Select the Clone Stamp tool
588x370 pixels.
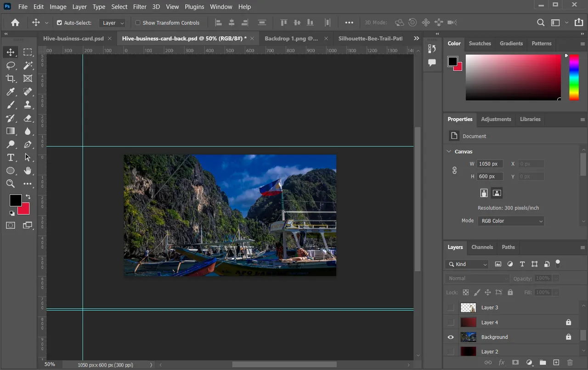[28, 105]
